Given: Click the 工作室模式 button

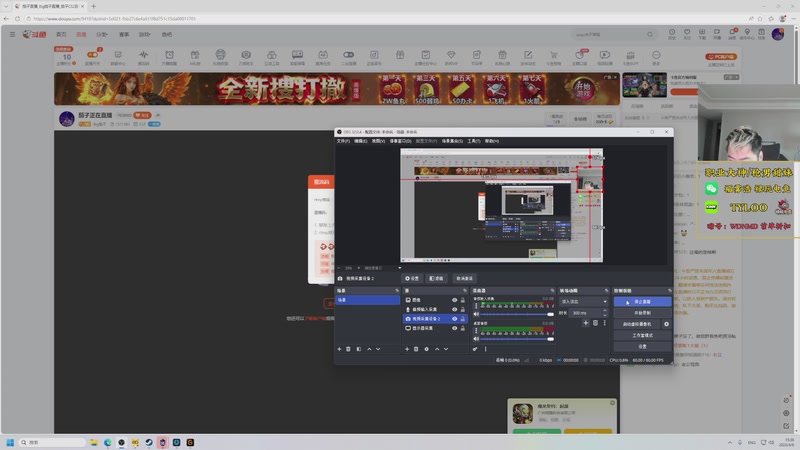Looking at the screenshot, I should pos(642,335).
